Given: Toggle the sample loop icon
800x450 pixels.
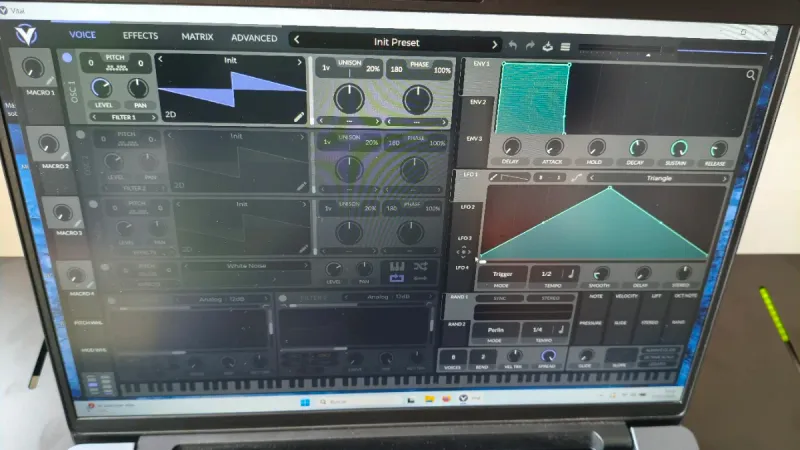Looking at the screenshot, I should 397,278.
